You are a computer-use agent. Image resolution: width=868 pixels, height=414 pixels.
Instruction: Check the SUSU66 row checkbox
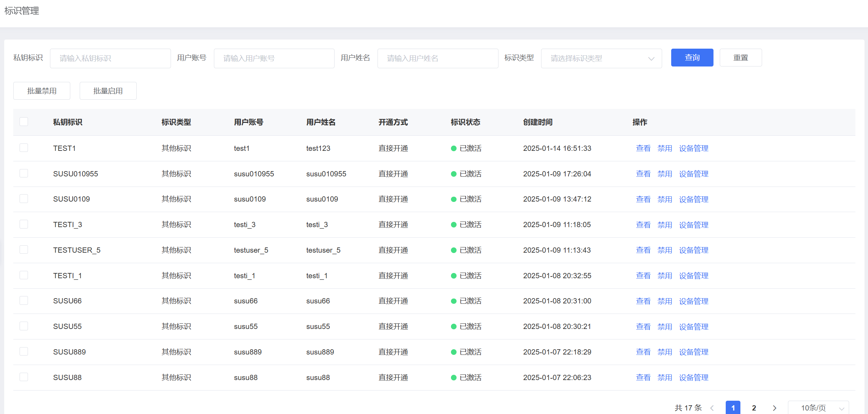24,300
